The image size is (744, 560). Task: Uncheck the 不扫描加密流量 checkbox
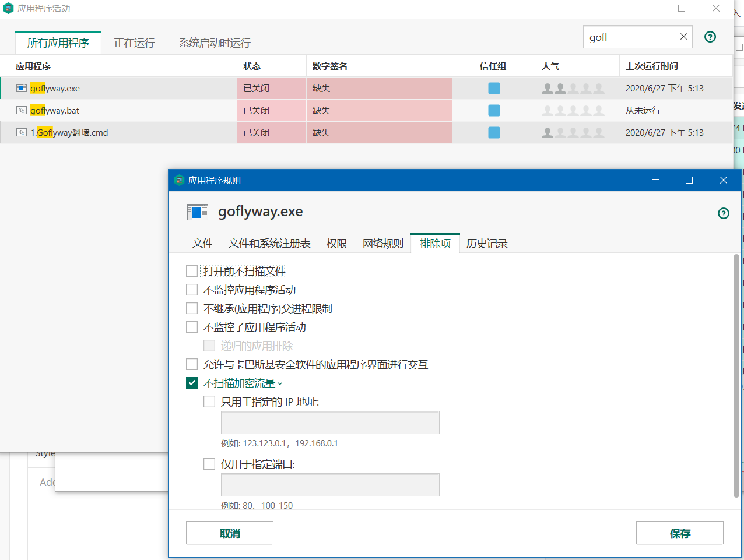click(192, 383)
